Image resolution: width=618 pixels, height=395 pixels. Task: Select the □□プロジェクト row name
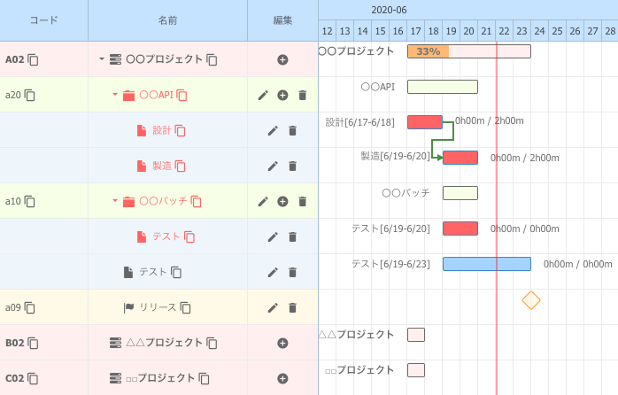click(x=160, y=378)
